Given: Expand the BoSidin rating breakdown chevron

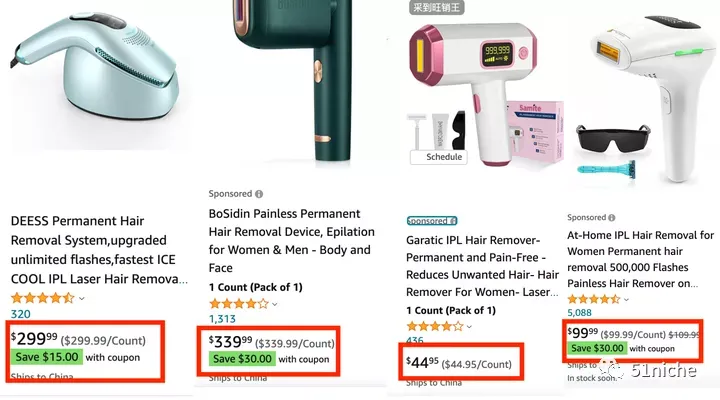Looking at the screenshot, I should [x=275, y=304].
